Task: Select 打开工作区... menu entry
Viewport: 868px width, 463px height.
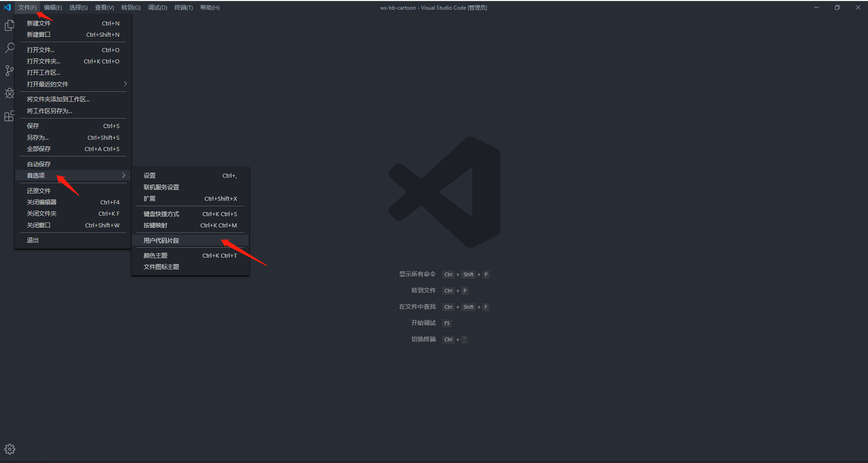Action: pos(73,72)
